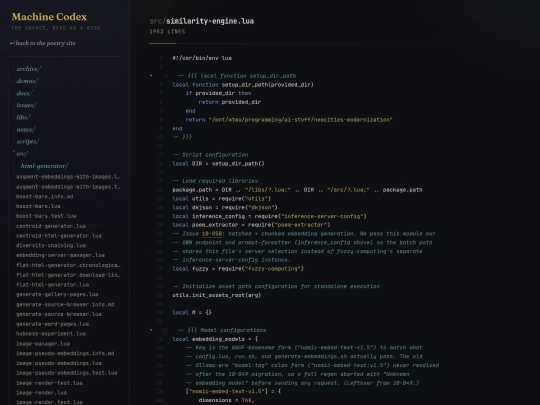This screenshot has width=540, height=405.
Task: Expand the html-generator/ subfolder
Action: coord(44,166)
